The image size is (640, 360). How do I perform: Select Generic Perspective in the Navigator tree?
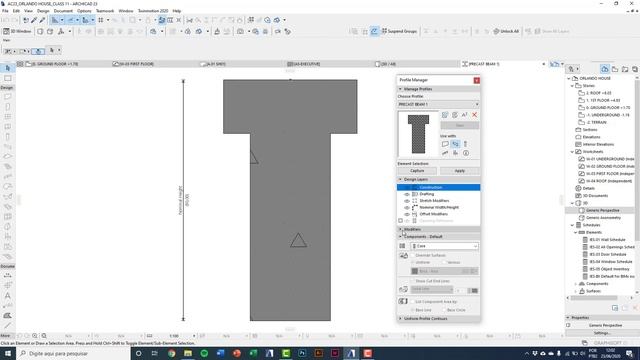(x=602, y=211)
